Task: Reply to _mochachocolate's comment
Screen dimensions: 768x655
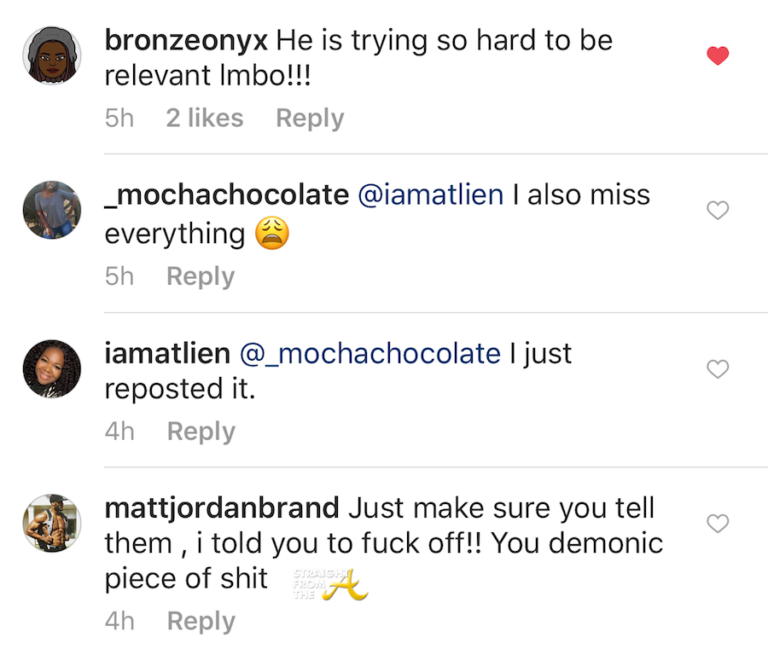Action: 200,276
